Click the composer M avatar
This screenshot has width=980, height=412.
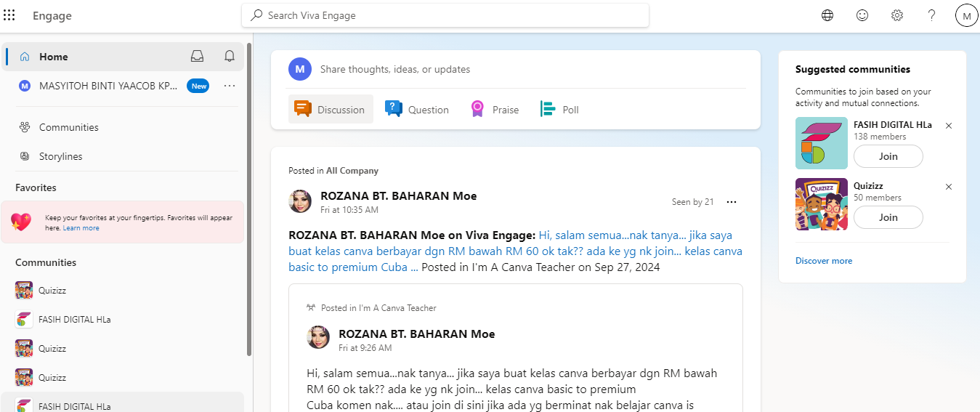click(300, 69)
